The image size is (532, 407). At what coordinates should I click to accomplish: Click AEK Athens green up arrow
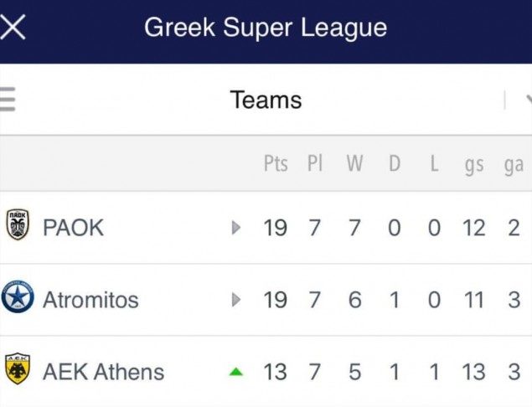[x=237, y=371]
